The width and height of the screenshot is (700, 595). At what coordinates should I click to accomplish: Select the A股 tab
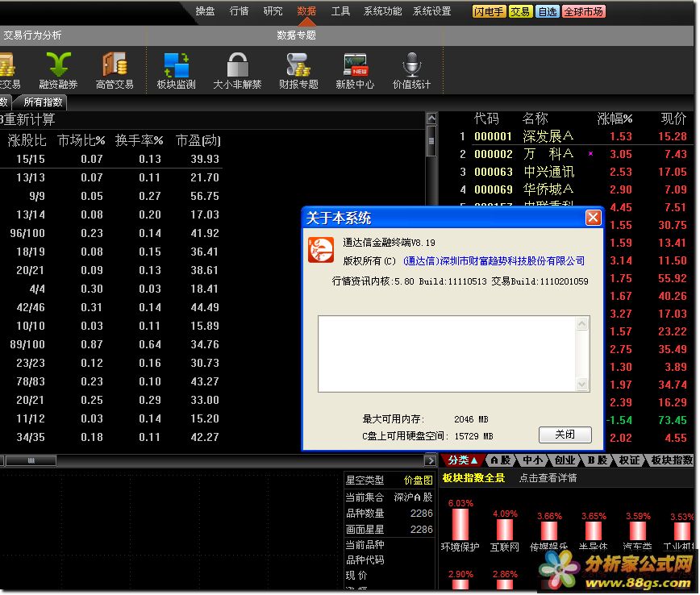coord(501,460)
